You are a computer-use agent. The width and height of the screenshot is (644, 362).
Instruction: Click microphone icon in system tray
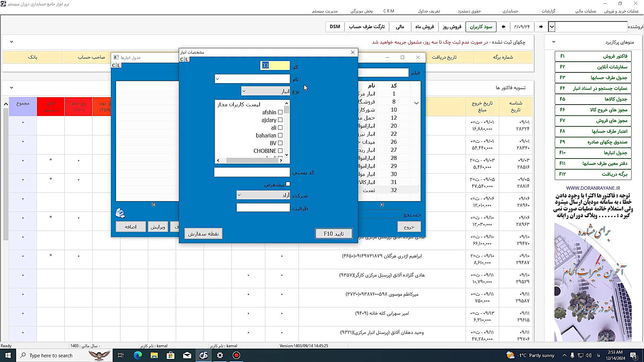(x=572, y=355)
